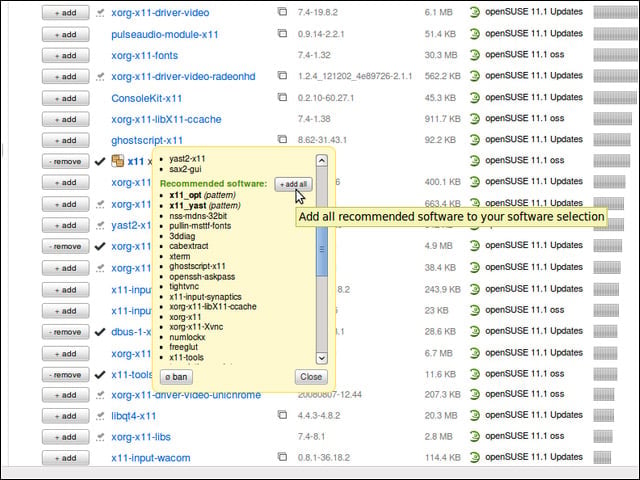Viewport: 640px width, 480px height.
Task: Click repository icon in the 6.1 MB row
Action: [474, 12]
